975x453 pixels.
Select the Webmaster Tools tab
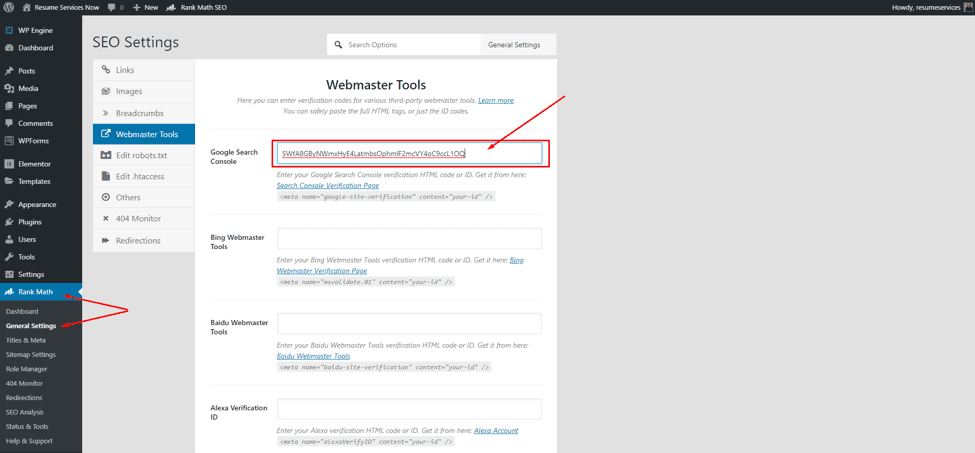(x=144, y=134)
